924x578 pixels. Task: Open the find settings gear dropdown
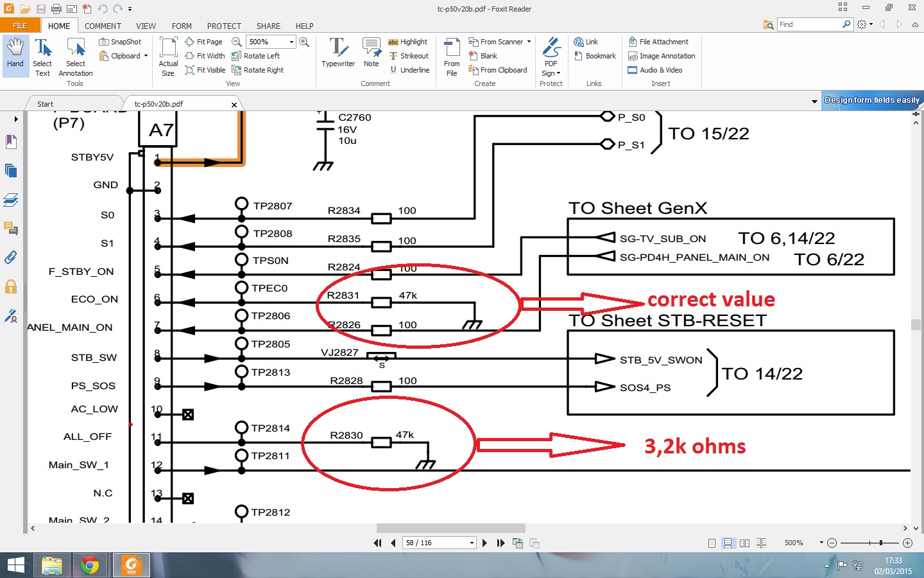pos(865,24)
